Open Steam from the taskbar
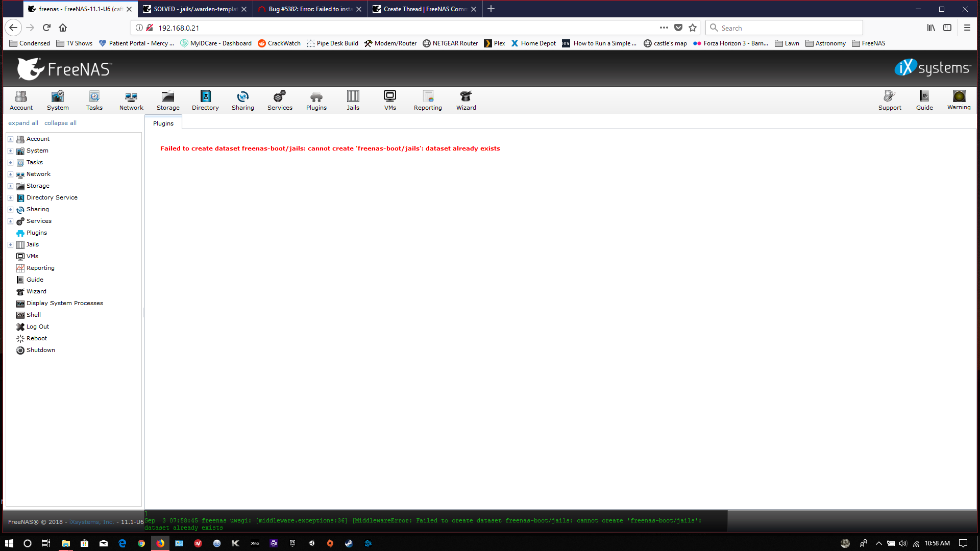980x551 pixels. tap(349, 543)
